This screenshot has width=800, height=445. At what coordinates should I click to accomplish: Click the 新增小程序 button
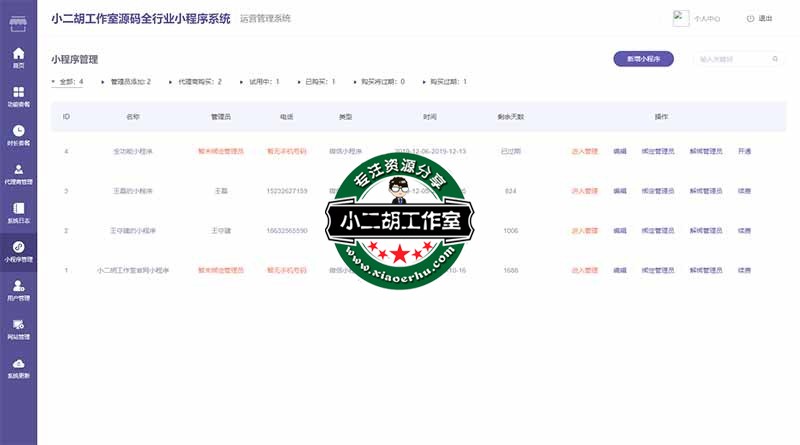coord(643,59)
